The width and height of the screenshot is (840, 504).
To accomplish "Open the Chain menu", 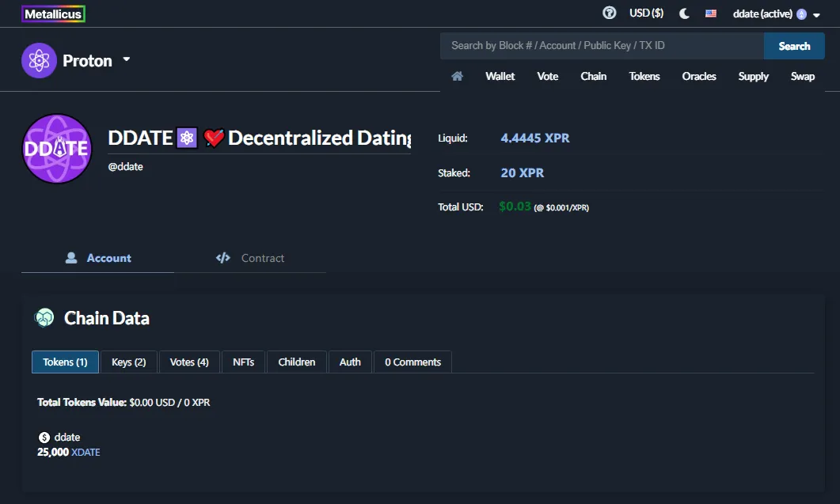I will click(x=594, y=76).
